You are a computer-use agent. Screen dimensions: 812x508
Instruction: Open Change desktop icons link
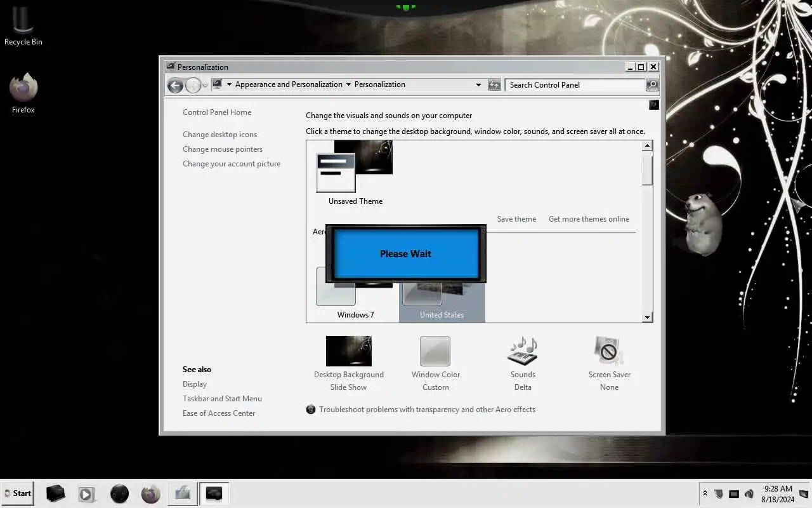click(219, 135)
